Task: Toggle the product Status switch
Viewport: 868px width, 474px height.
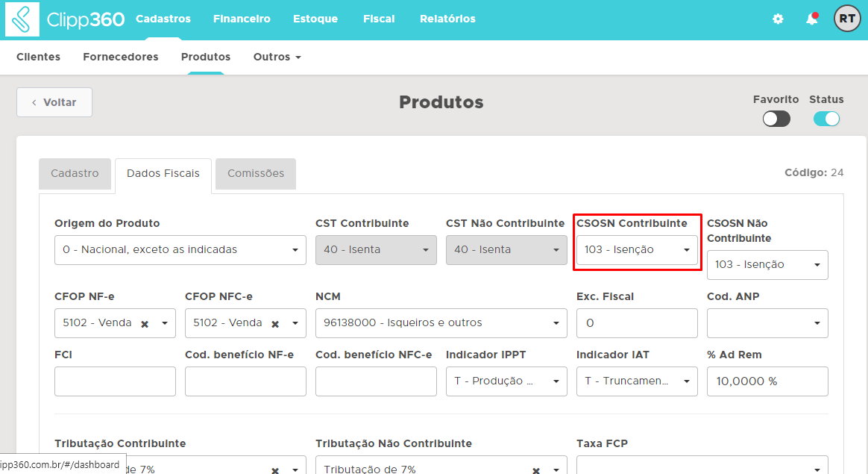Action: click(826, 119)
